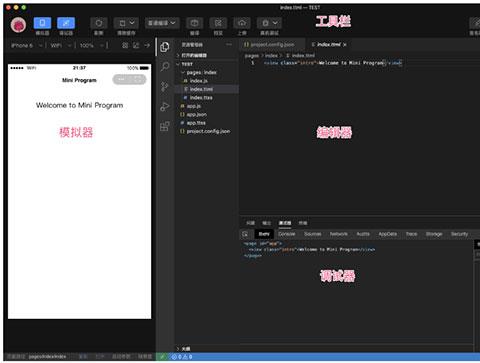The height and width of the screenshot is (363, 480).
Task: Click the 上传 upload icon in the toolbar
Action: (x=242, y=23)
